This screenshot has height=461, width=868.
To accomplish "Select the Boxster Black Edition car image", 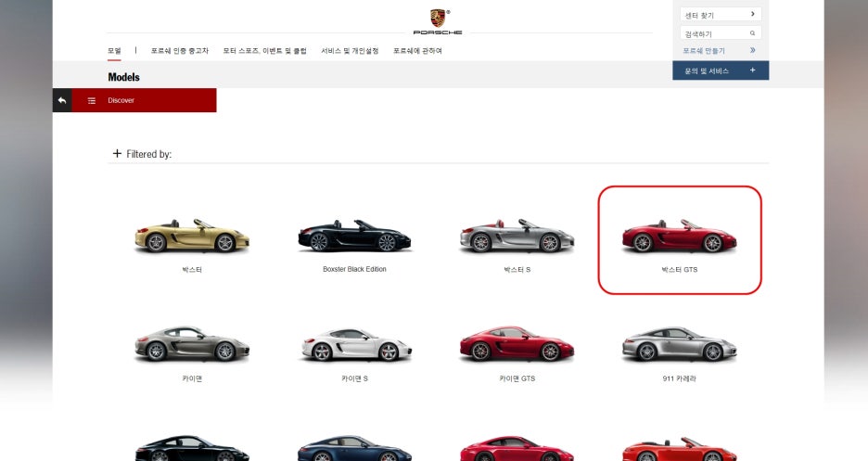I will point(354,237).
